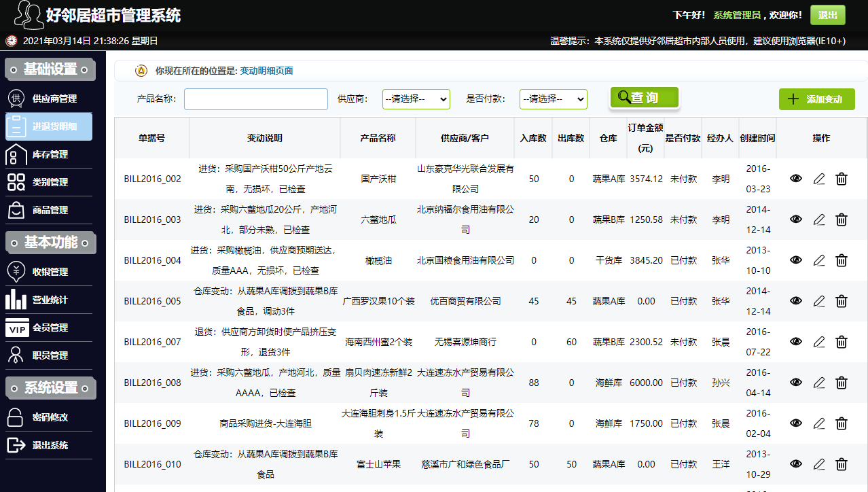Screen dimensions: 868x492
Task: Delete the BILL2016_009 record with the trash icon
Action: 842,423
